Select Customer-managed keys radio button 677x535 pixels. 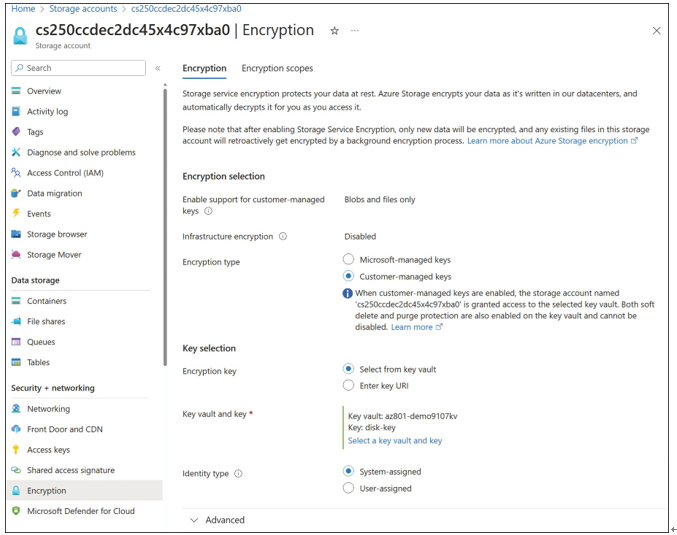tap(348, 276)
